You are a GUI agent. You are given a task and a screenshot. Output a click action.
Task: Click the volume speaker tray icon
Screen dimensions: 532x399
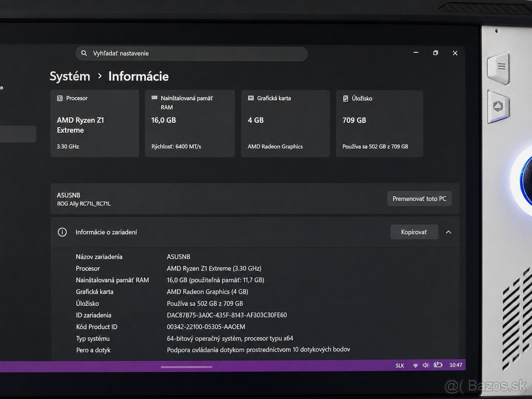pos(426,365)
